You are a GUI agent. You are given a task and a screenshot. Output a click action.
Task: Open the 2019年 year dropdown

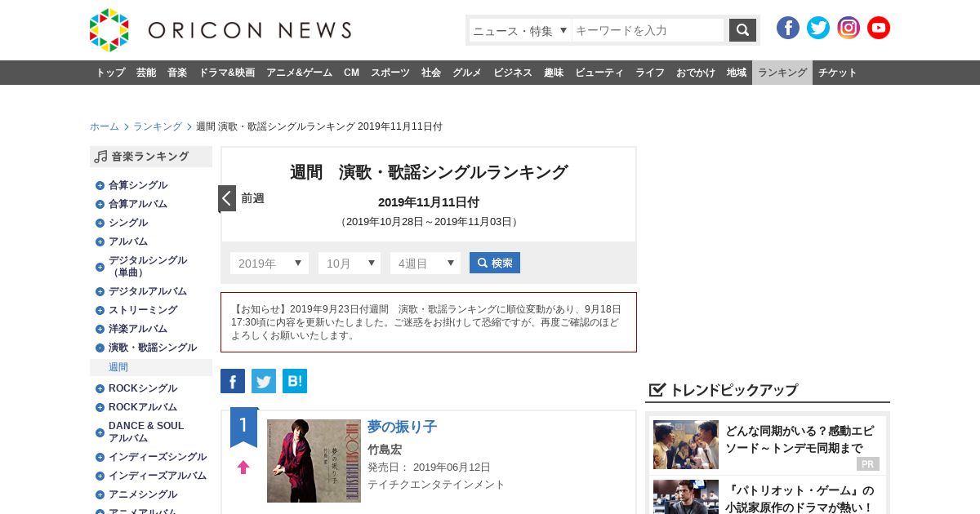click(269, 263)
